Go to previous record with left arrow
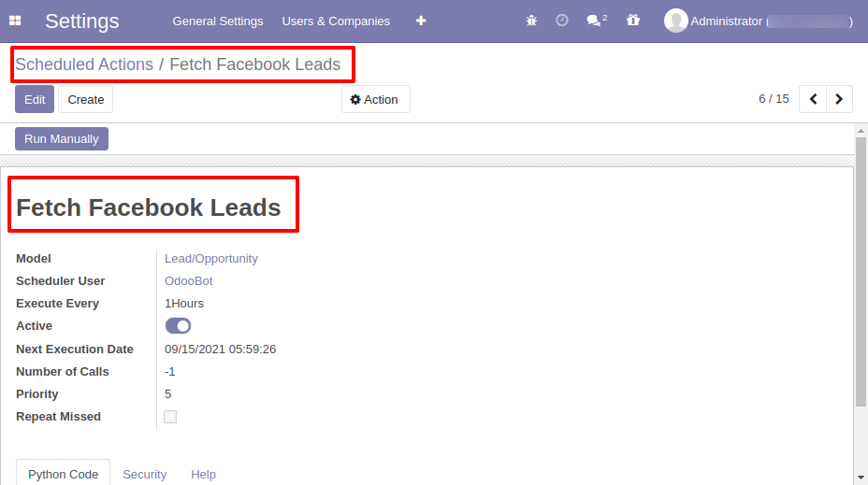Screen dimensions: 868x485 tap(813, 99)
